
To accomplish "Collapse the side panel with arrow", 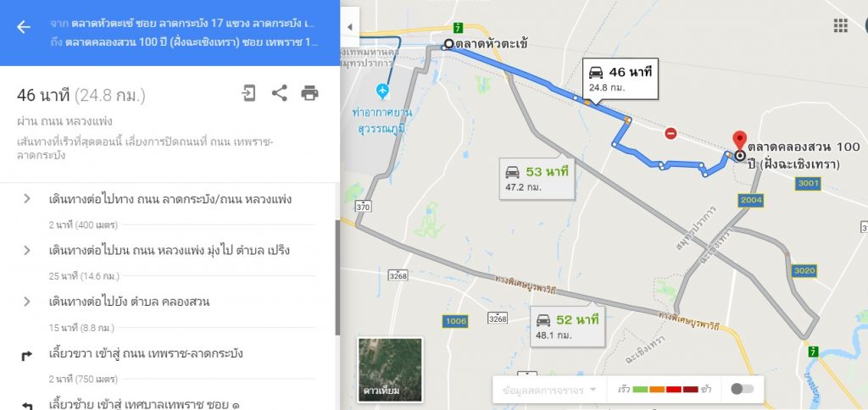I will pyautogui.click(x=350, y=26).
